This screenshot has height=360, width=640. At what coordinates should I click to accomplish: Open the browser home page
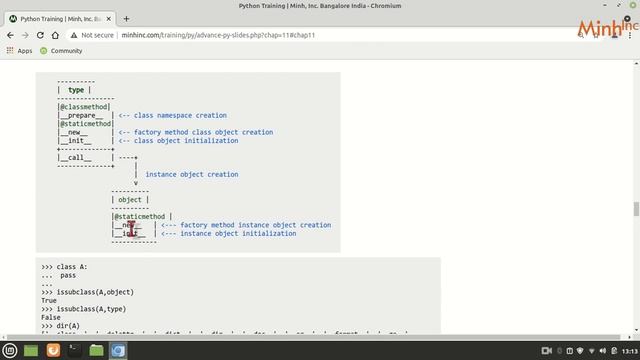[x=55, y=35]
